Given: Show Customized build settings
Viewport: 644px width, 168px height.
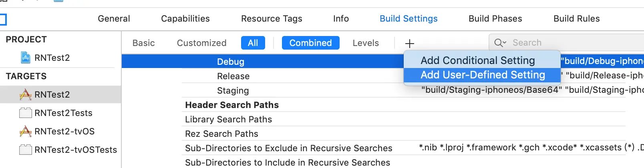Looking at the screenshot, I should [201, 43].
